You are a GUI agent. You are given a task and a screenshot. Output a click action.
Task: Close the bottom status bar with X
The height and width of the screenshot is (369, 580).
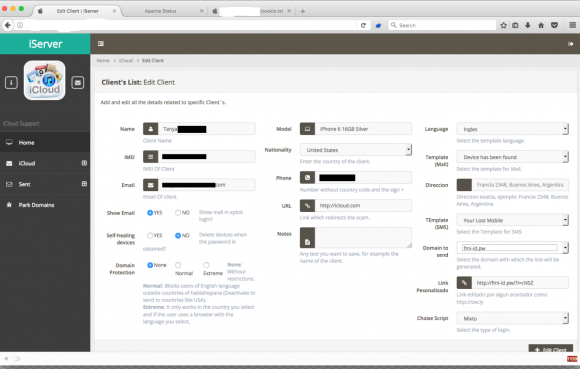pyautogui.click(x=6, y=359)
